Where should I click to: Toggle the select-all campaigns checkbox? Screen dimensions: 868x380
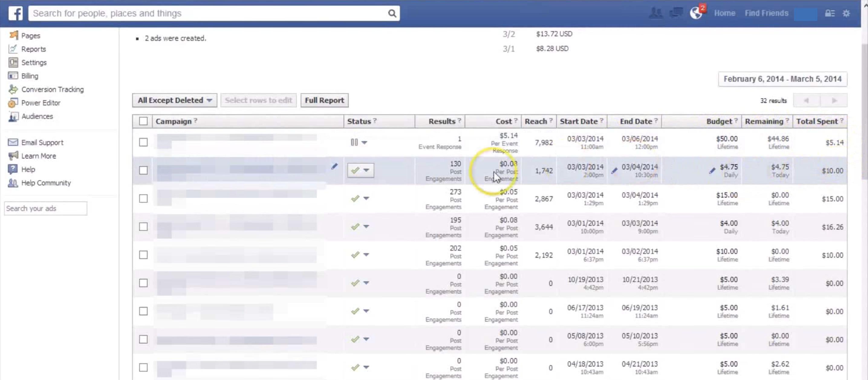[143, 121]
